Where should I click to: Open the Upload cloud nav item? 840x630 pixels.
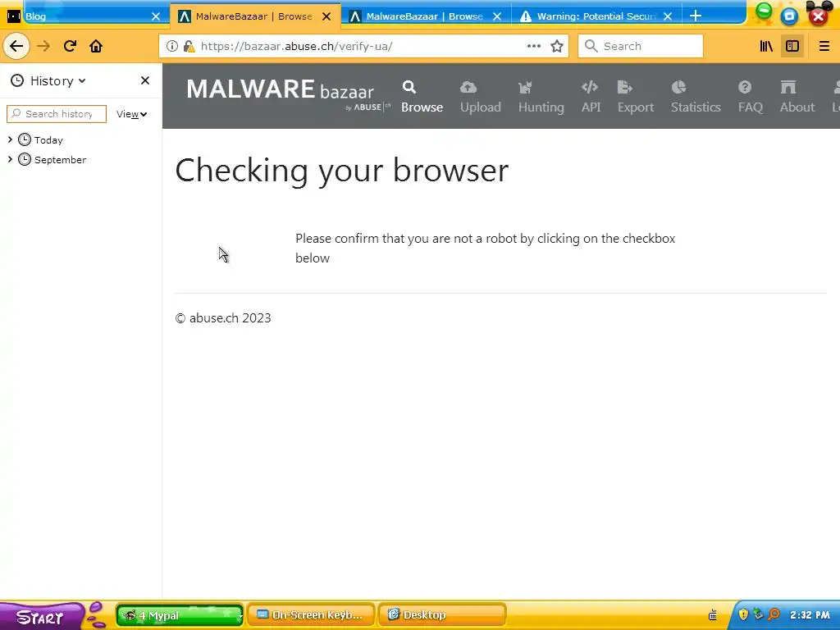(480, 97)
